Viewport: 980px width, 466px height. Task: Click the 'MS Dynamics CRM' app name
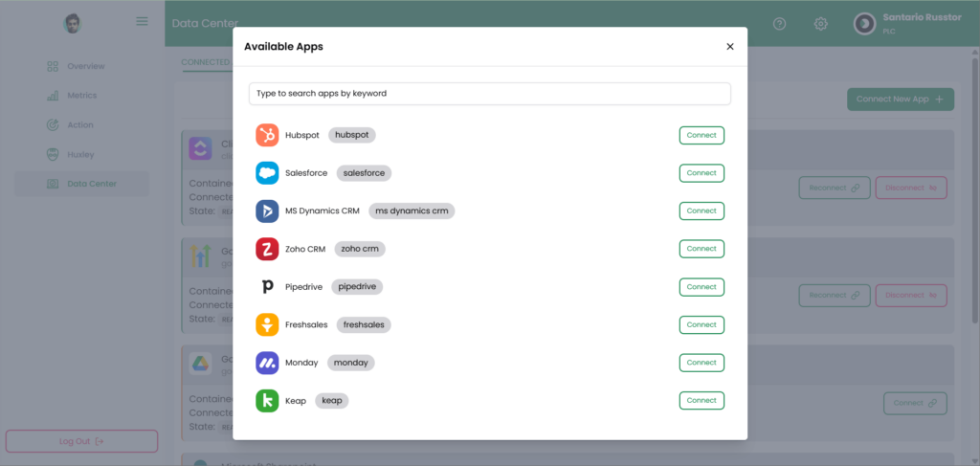tap(323, 211)
